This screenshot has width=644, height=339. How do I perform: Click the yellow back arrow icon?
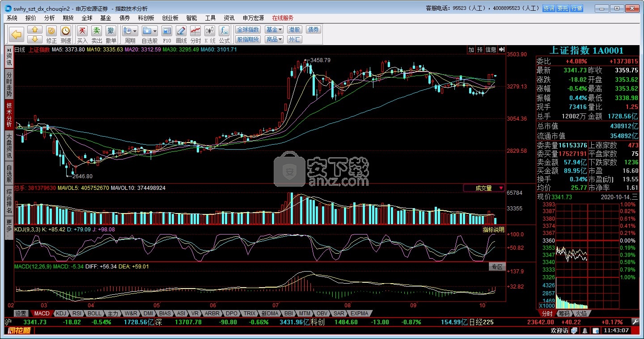(x=17, y=34)
